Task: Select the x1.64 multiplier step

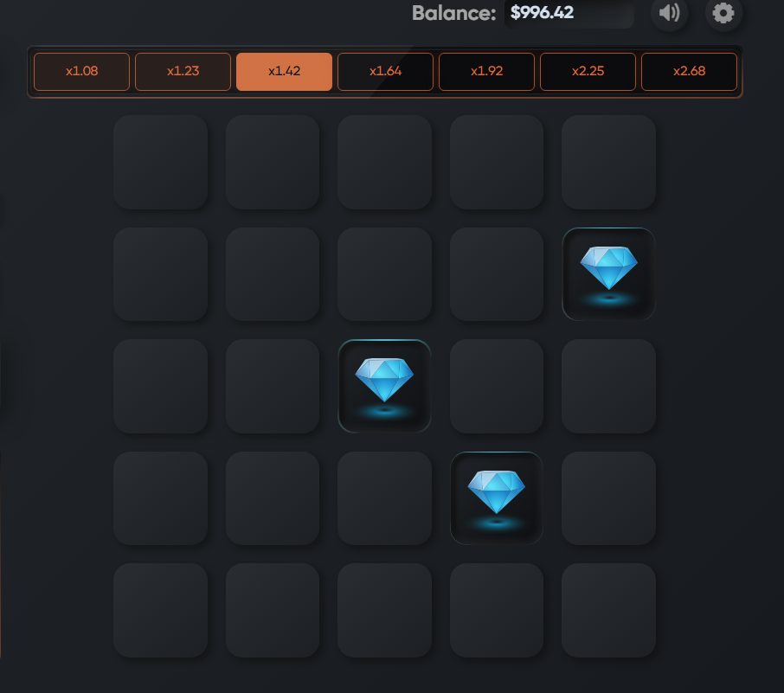Action: click(385, 72)
